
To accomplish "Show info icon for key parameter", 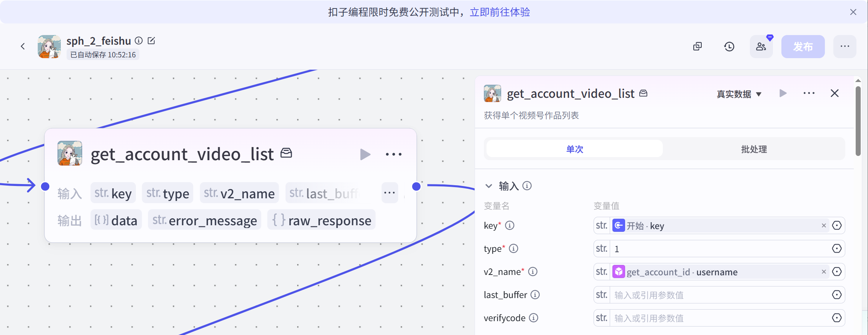I will 510,225.
